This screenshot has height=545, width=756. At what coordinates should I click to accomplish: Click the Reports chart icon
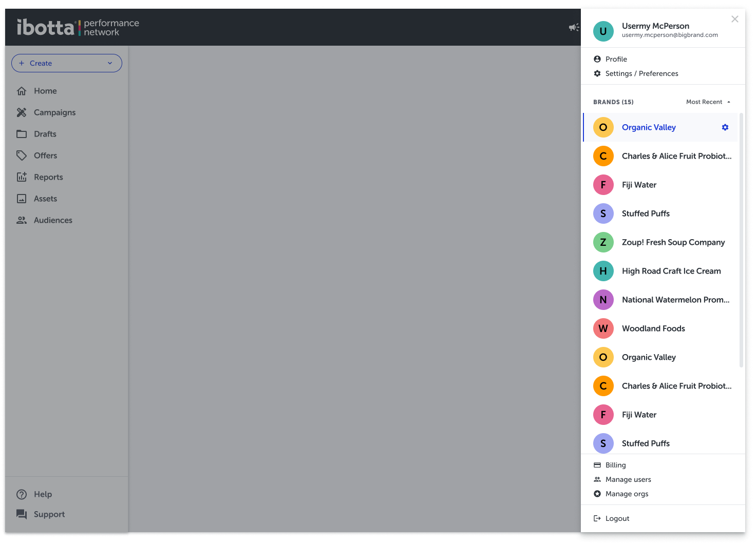22,177
